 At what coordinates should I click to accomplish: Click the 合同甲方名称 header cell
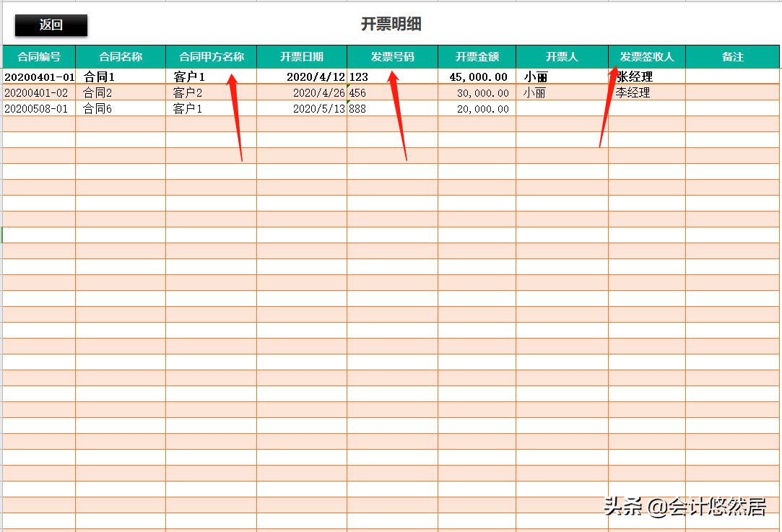pyautogui.click(x=211, y=56)
